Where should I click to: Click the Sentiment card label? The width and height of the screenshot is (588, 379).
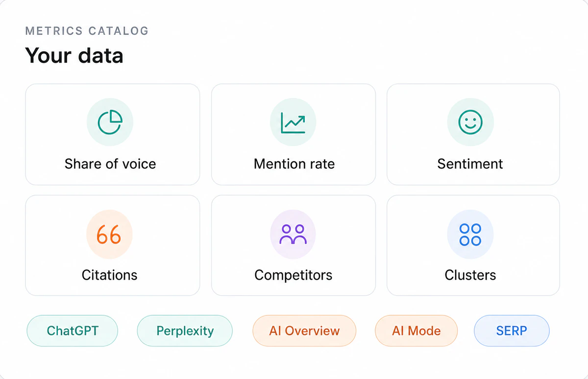(x=470, y=164)
